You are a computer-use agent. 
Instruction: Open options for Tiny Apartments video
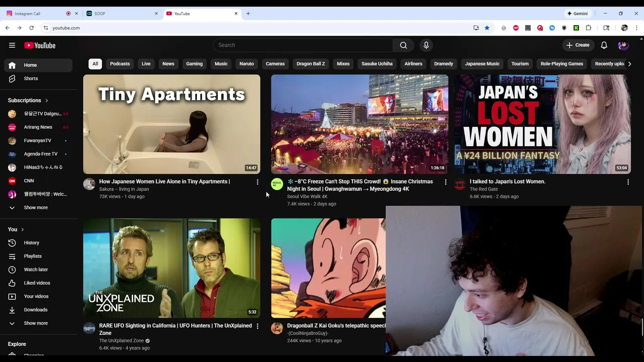pos(258,182)
